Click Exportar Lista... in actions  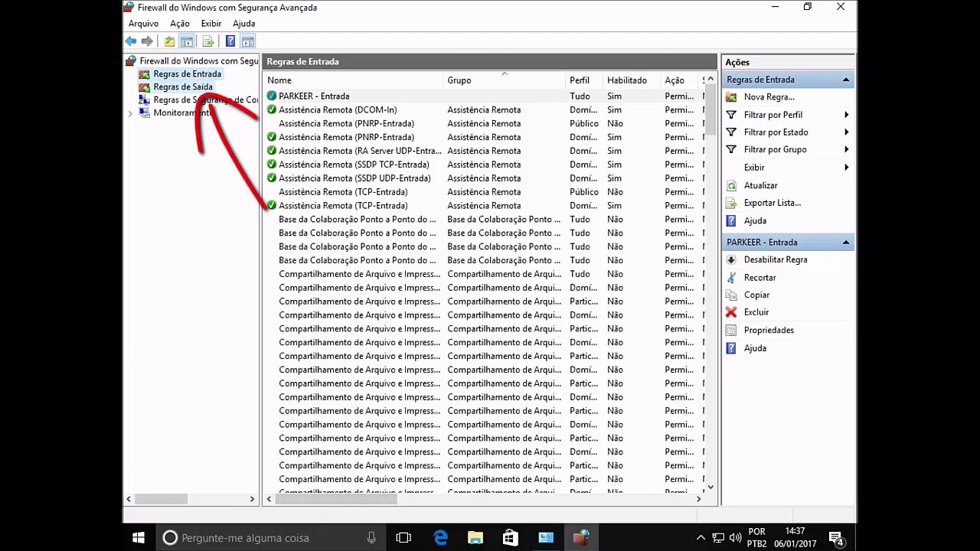773,203
